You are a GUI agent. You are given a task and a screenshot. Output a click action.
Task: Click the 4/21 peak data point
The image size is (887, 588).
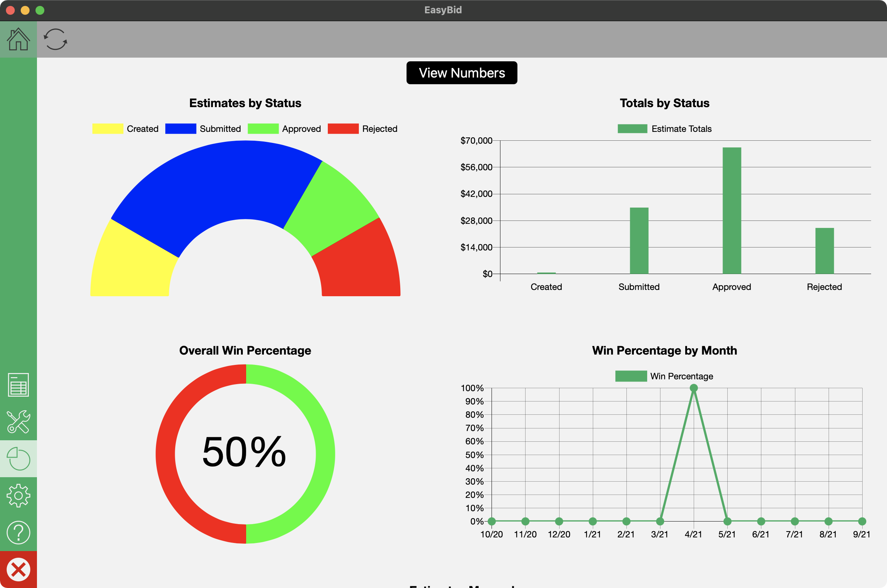click(693, 388)
